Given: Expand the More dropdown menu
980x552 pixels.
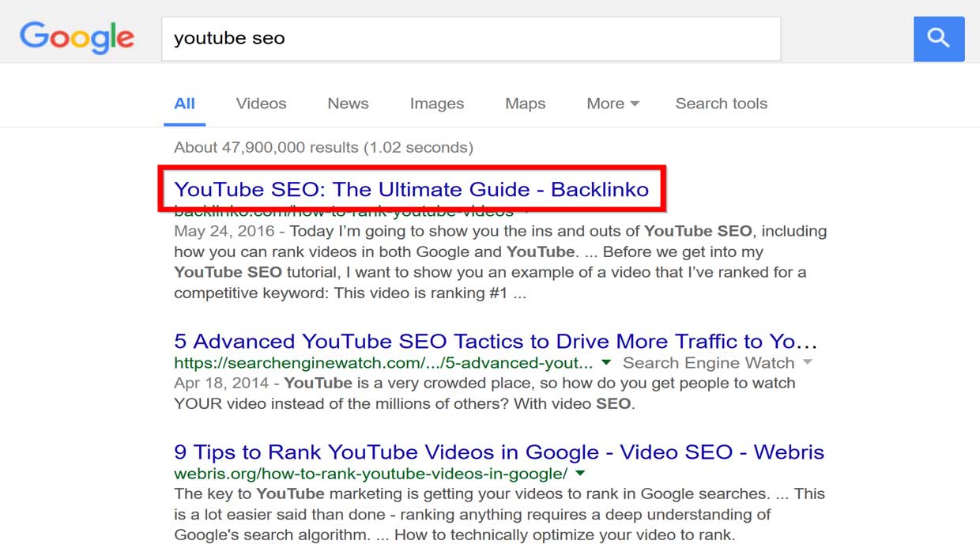Looking at the screenshot, I should pos(613,104).
